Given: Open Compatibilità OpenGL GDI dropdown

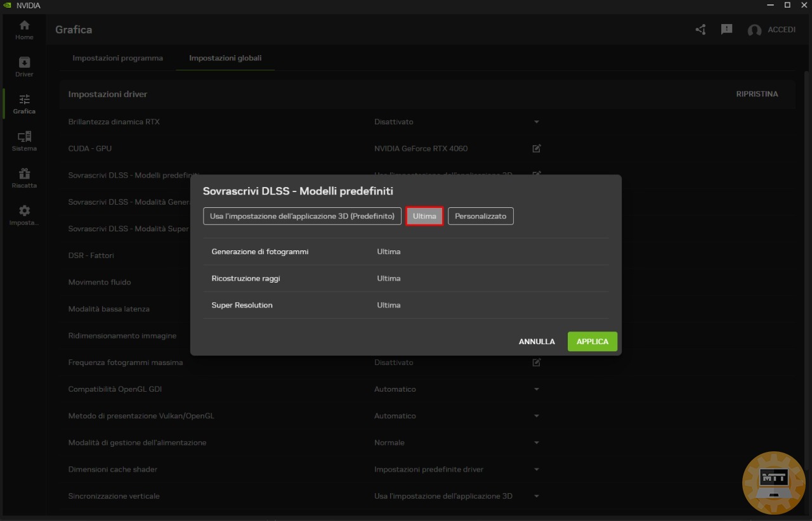Looking at the screenshot, I should pos(536,389).
